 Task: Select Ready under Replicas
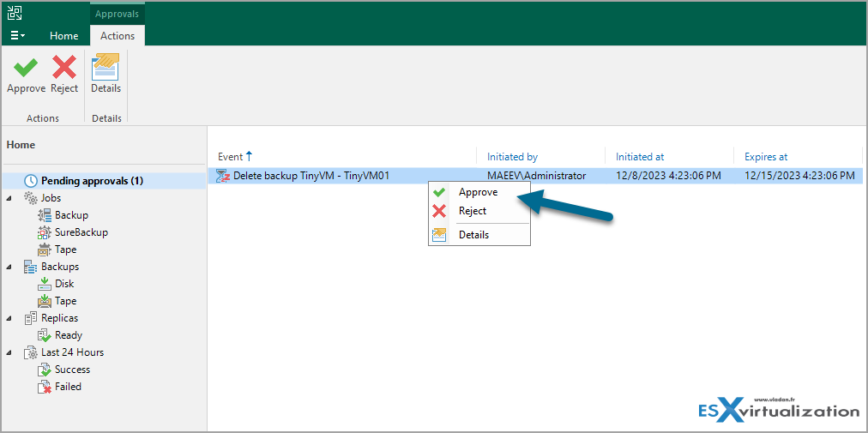pos(68,335)
